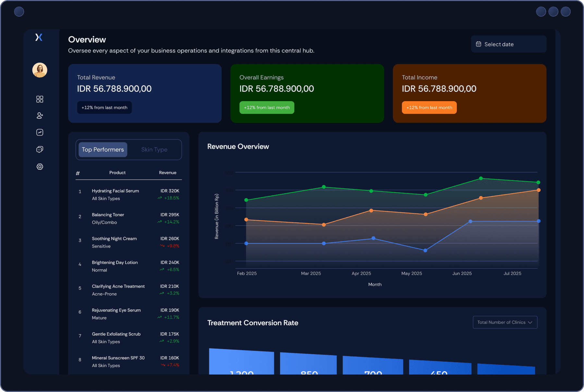Toggle the orange +12% badge on Total Income
The width and height of the screenshot is (584, 392).
coord(429,107)
